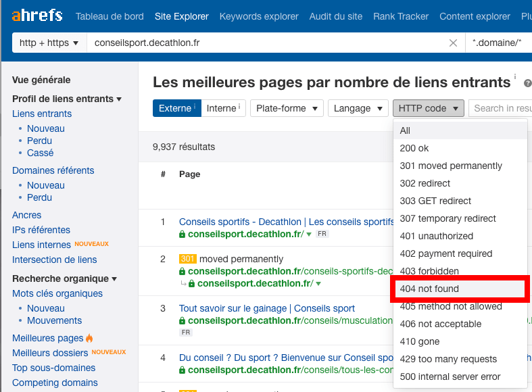Click the help question mark next to title

pyautogui.click(x=527, y=82)
